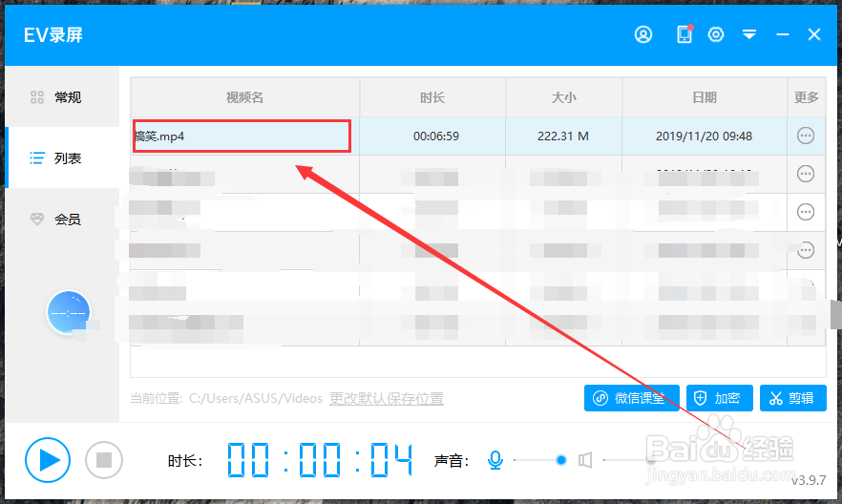Open the phone device icon with red dot
Viewport: 842px width, 504px height.
pos(684,34)
